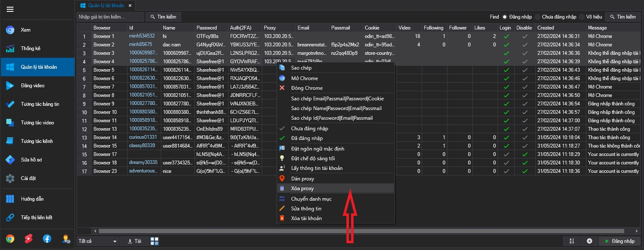Choose Xóa proxy in context menu
This screenshot has height=250, width=644.
point(302,188)
